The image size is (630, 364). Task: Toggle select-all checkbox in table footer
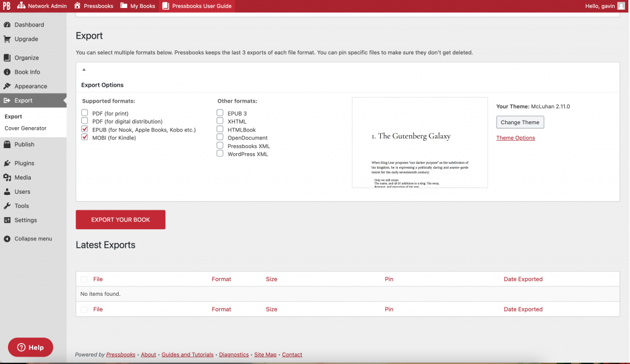84,309
